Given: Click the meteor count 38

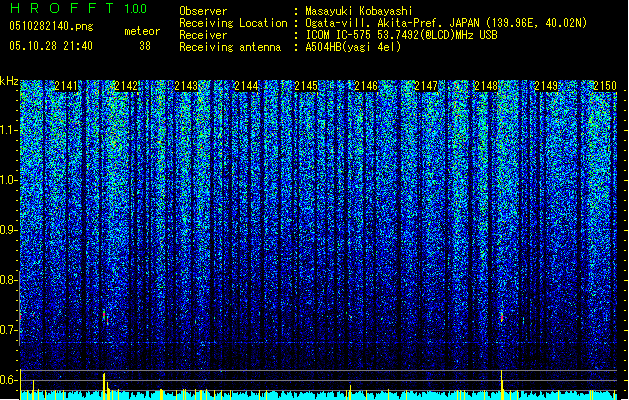Looking at the screenshot, I should [145, 46].
